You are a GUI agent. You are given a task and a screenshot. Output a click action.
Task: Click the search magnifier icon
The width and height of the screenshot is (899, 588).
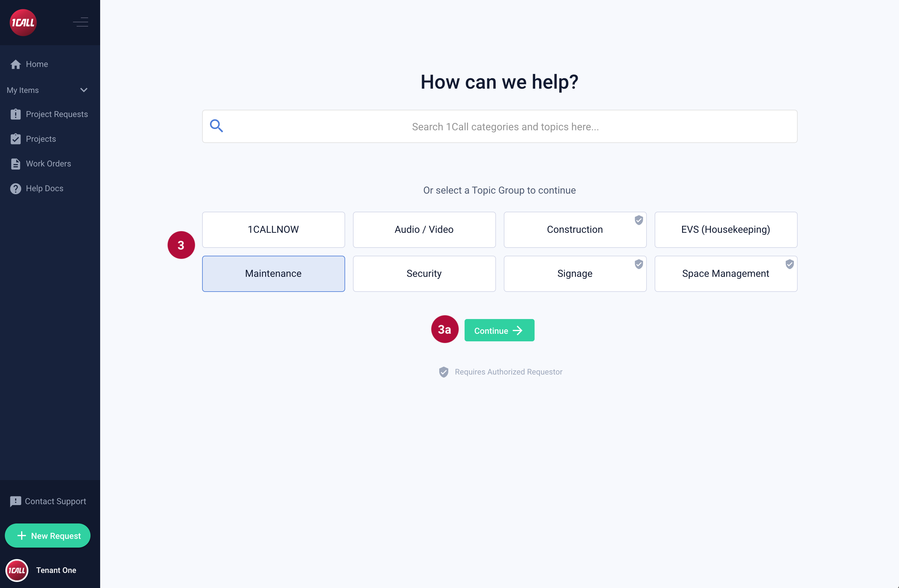click(216, 126)
